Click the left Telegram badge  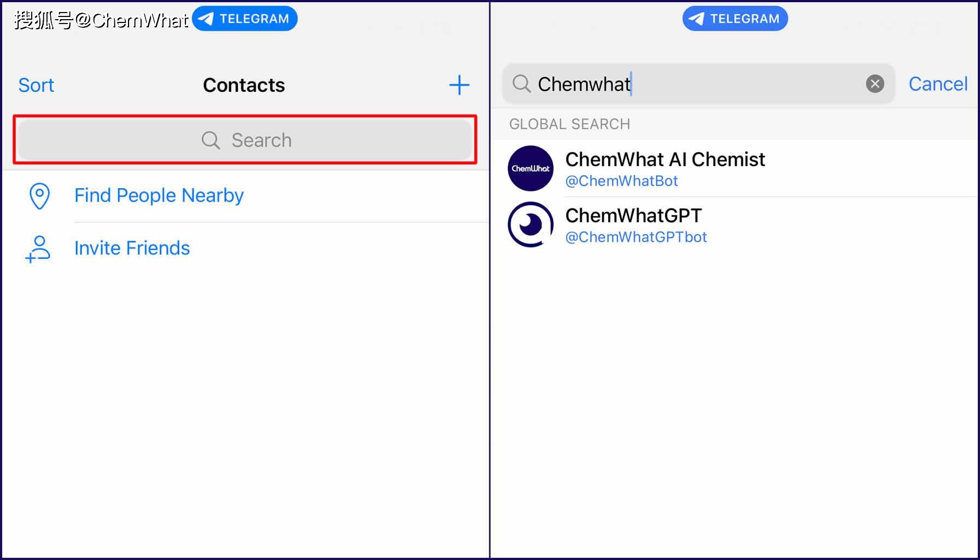point(244,19)
